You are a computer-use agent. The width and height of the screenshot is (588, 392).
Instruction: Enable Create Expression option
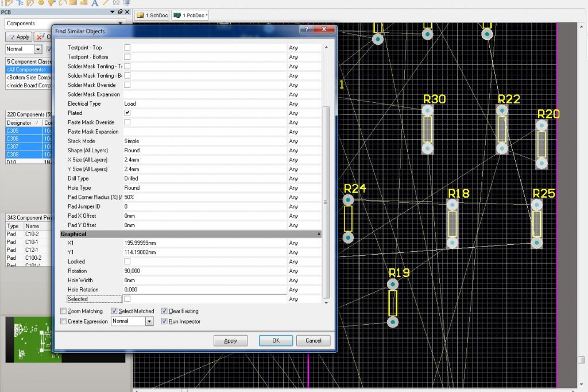(63, 321)
